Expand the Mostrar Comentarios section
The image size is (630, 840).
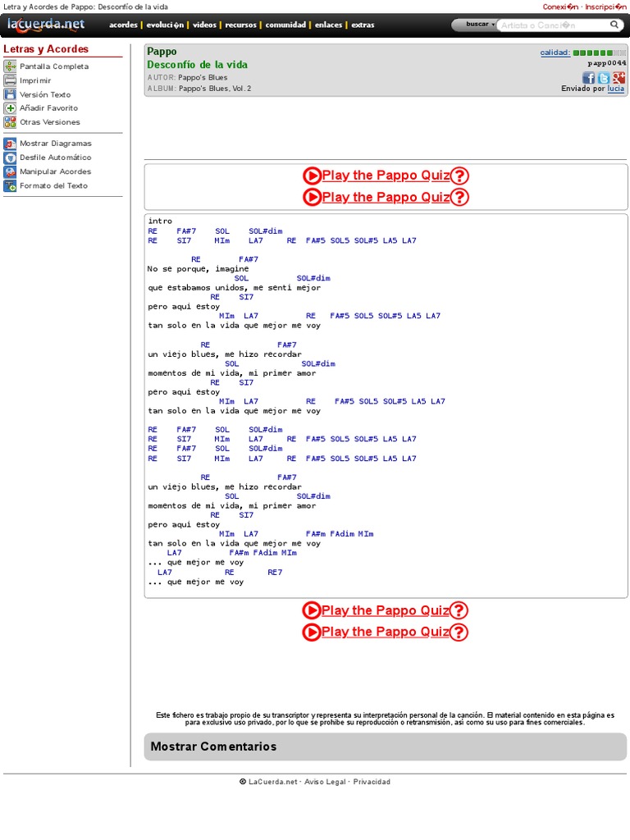(x=386, y=746)
